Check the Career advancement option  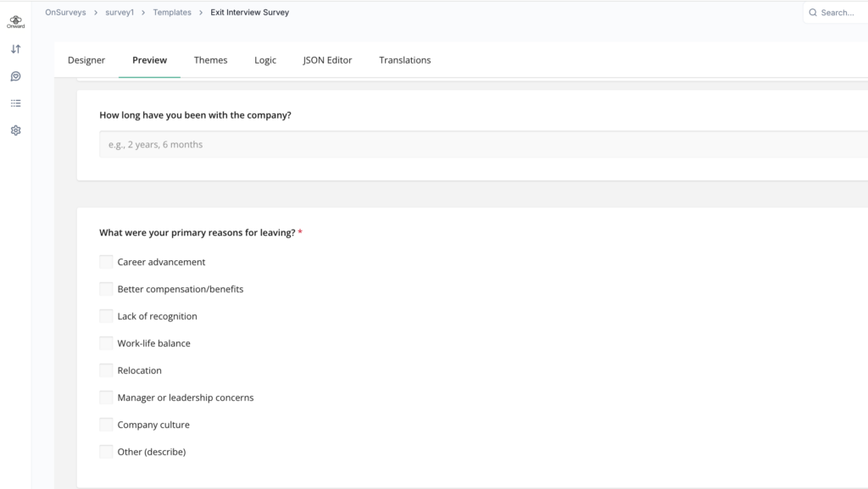pos(106,262)
